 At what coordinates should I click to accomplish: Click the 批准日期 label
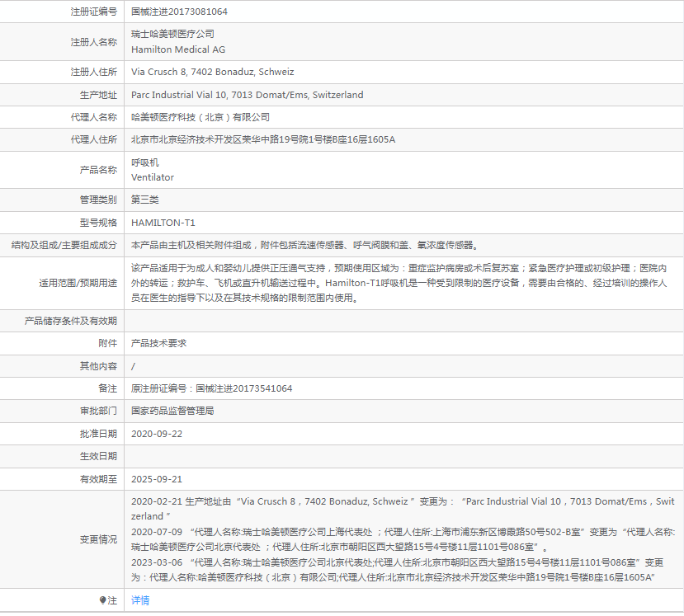click(98, 434)
